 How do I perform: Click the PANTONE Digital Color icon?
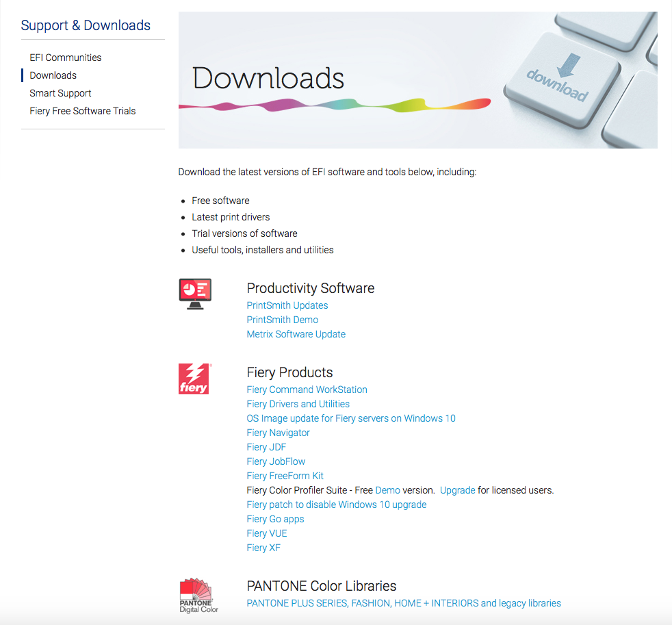click(x=196, y=595)
